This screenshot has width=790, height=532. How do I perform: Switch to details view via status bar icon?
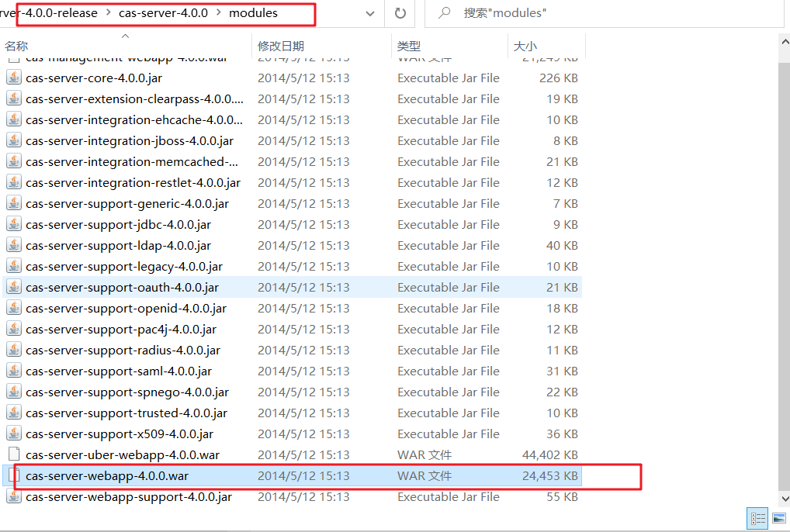tap(757, 518)
